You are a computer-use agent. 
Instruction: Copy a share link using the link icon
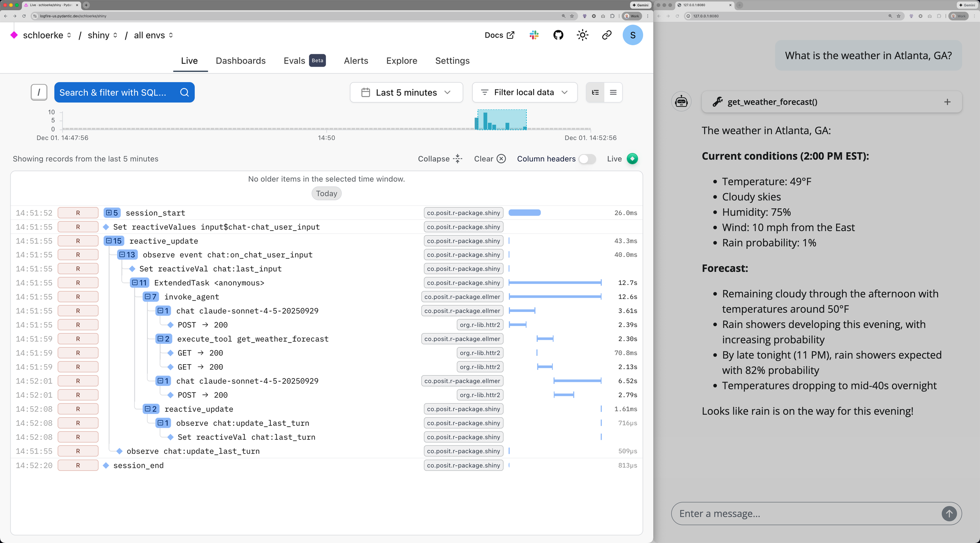(x=606, y=35)
